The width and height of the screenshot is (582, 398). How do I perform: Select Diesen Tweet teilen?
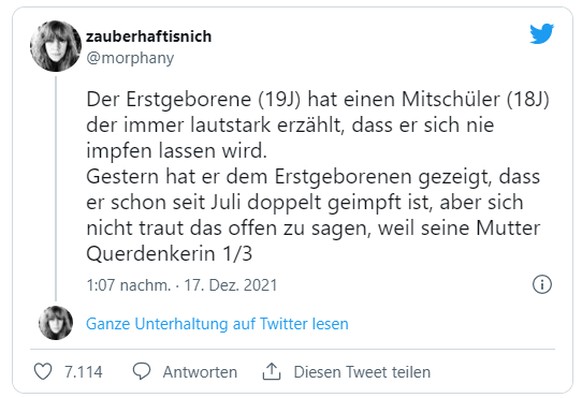point(362,372)
